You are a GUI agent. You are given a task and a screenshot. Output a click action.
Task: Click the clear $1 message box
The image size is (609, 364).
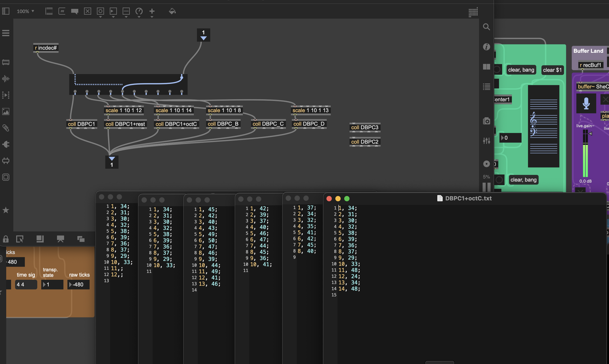(552, 70)
